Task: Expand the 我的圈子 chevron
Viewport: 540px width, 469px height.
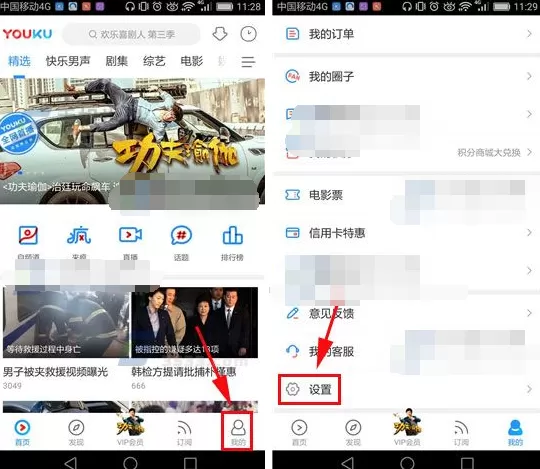Action: tap(529, 76)
